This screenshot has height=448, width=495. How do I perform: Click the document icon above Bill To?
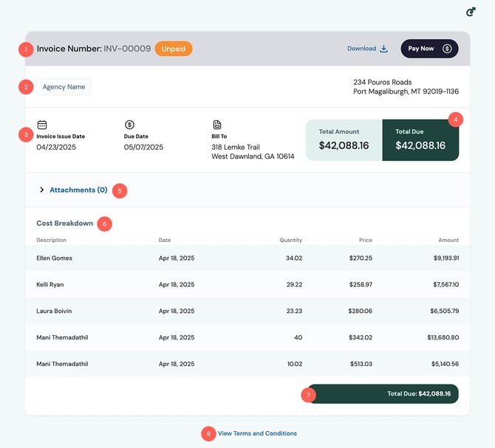pyautogui.click(x=217, y=125)
